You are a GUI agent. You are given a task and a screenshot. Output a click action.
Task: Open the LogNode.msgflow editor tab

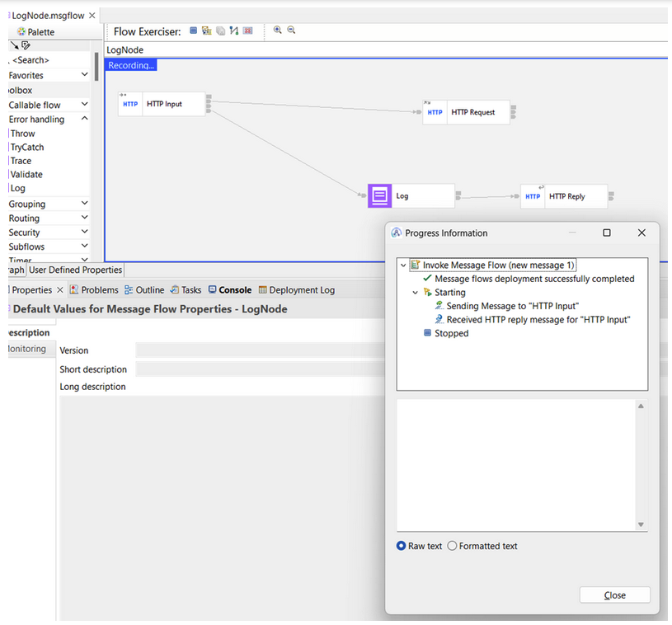(x=48, y=16)
